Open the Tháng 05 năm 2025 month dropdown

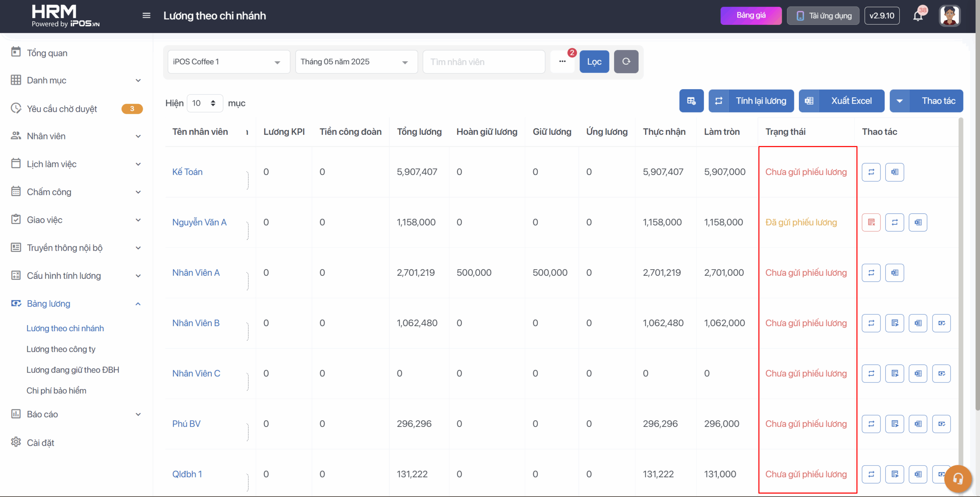[x=356, y=62]
